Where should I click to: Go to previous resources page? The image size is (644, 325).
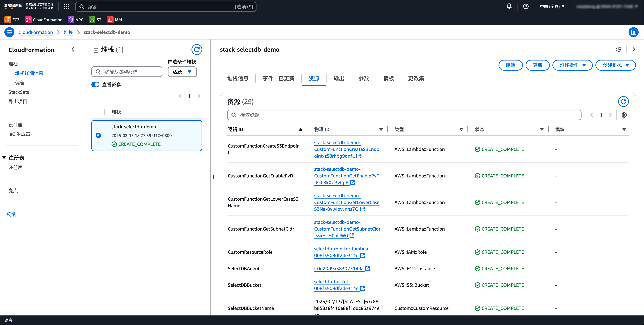click(591, 115)
